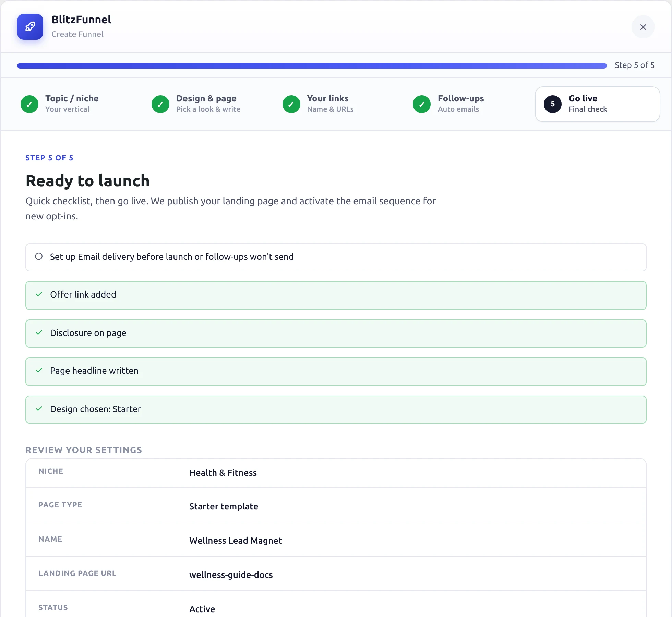Click the 'Health & Fitness' niche value
The image size is (672, 617).
(x=223, y=473)
